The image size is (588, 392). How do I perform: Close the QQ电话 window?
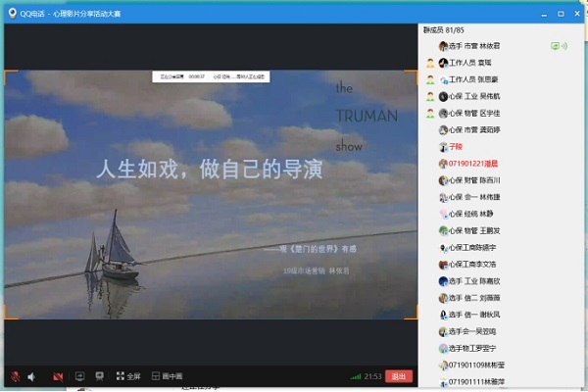point(577,14)
